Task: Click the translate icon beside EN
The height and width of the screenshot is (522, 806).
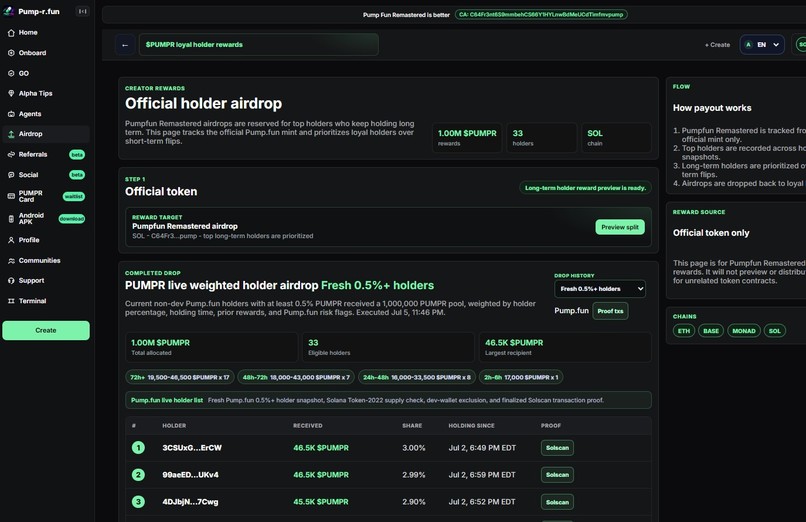Action: [x=748, y=45]
